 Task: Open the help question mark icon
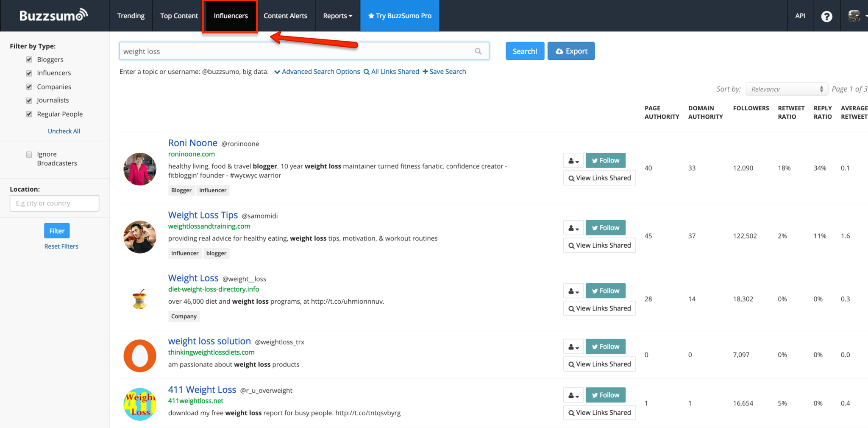826,16
